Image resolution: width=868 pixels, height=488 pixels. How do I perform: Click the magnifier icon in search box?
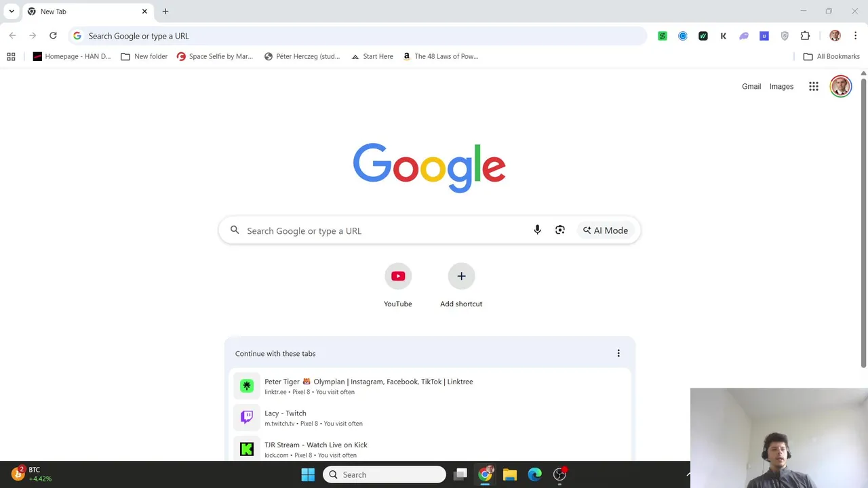coord(235,230)
